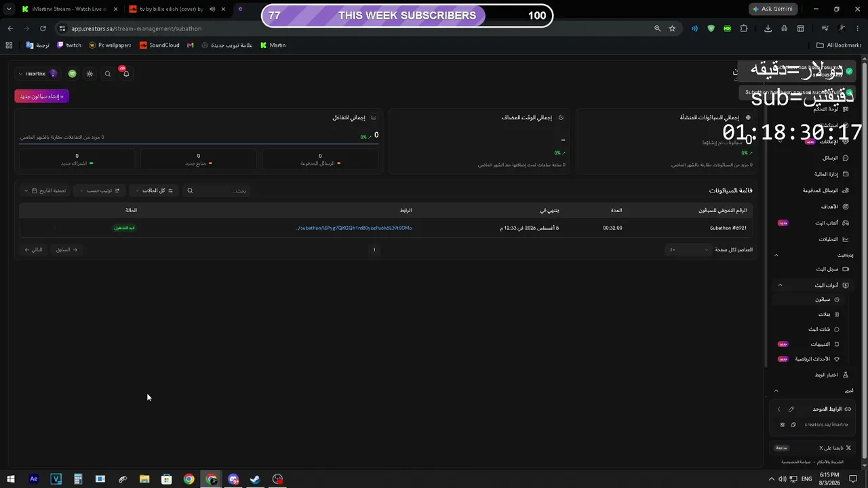Click the unified link chain icon
Image resolution: width=868 pixels, height=488 pixels.
(x=848, y=409)
